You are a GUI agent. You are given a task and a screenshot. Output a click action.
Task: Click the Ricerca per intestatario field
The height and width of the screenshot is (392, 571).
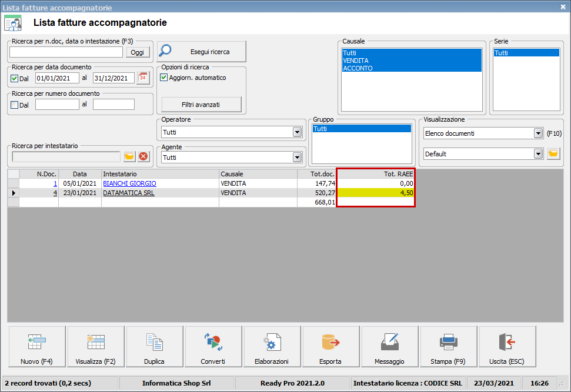(x=66, y=156)
